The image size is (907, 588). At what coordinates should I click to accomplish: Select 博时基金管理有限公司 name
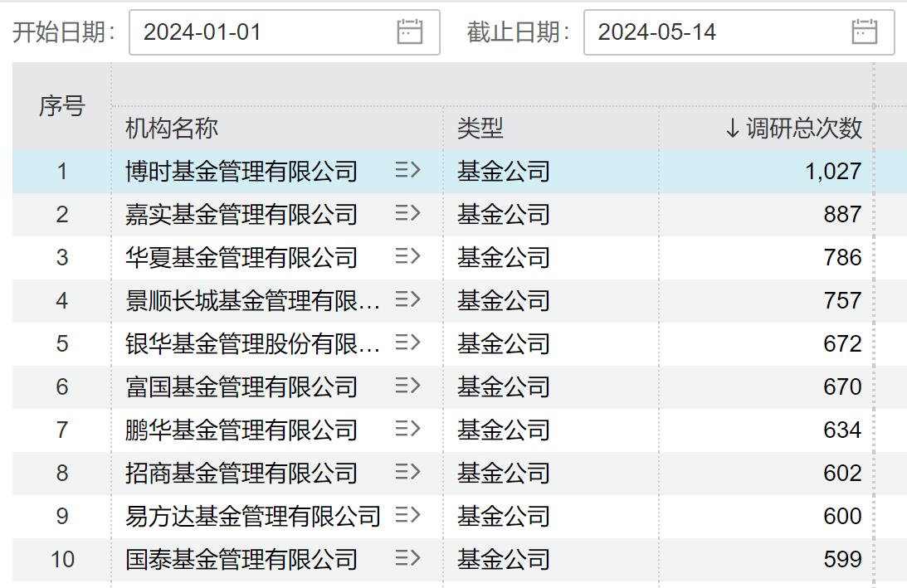click(x=241, y=171)
